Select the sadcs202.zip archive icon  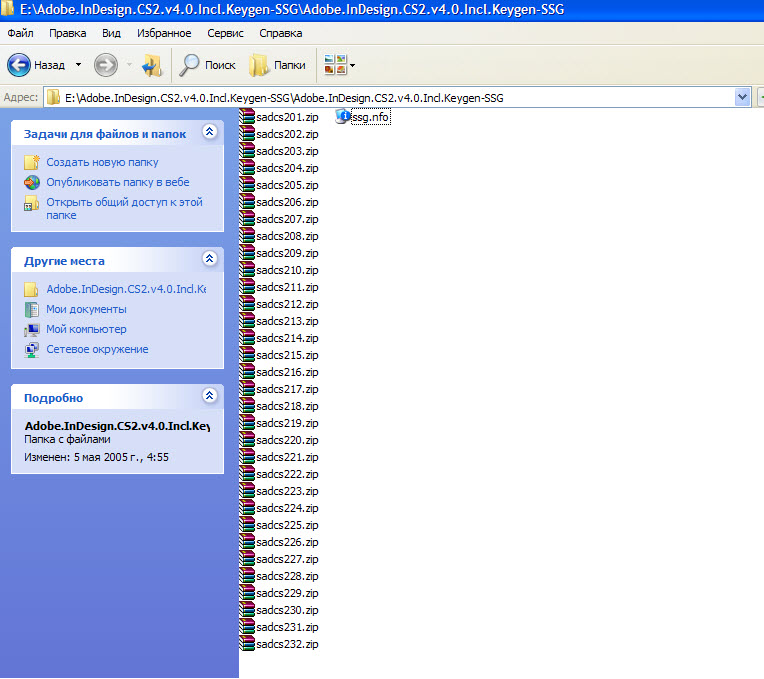coord(247,134)
